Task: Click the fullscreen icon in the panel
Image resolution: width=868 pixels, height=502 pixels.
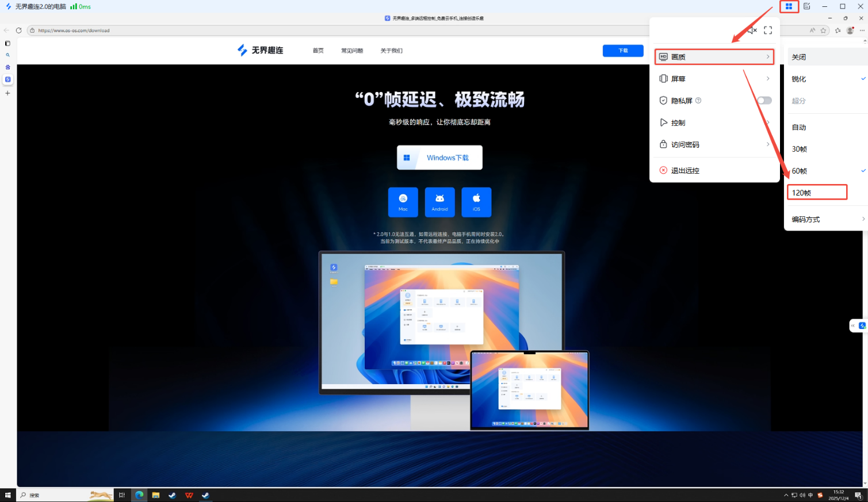Action: tap(768, 30)
